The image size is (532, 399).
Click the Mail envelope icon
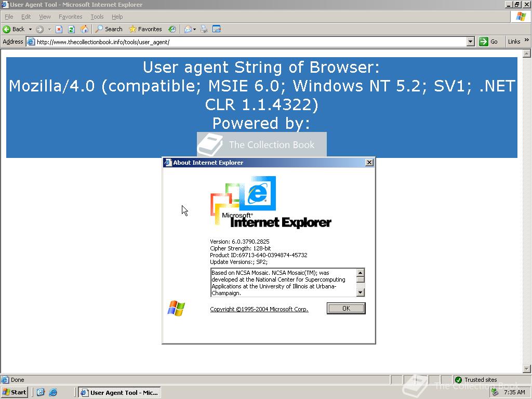tap(188, 29)
